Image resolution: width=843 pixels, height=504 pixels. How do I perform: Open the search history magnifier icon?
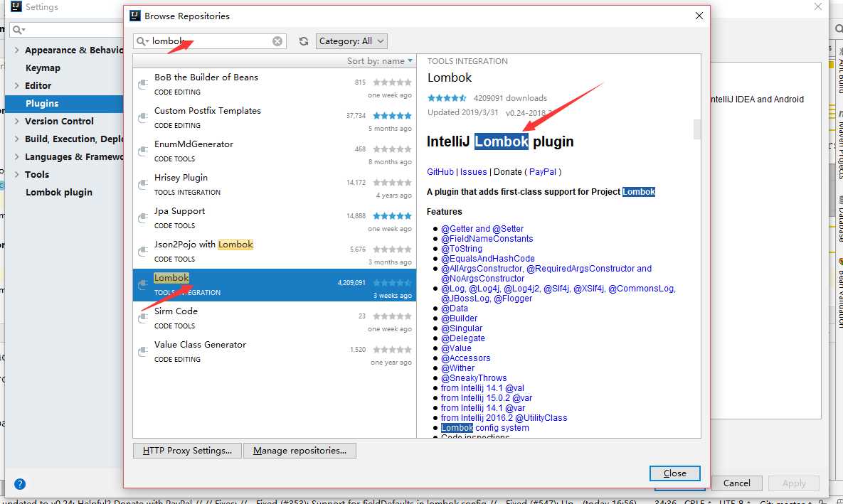(142, 41)
